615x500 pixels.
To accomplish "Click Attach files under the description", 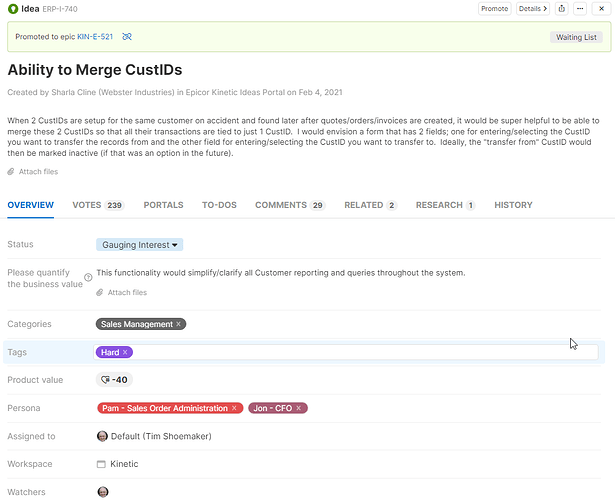I will pyautogui.click(x=38, y=172).
